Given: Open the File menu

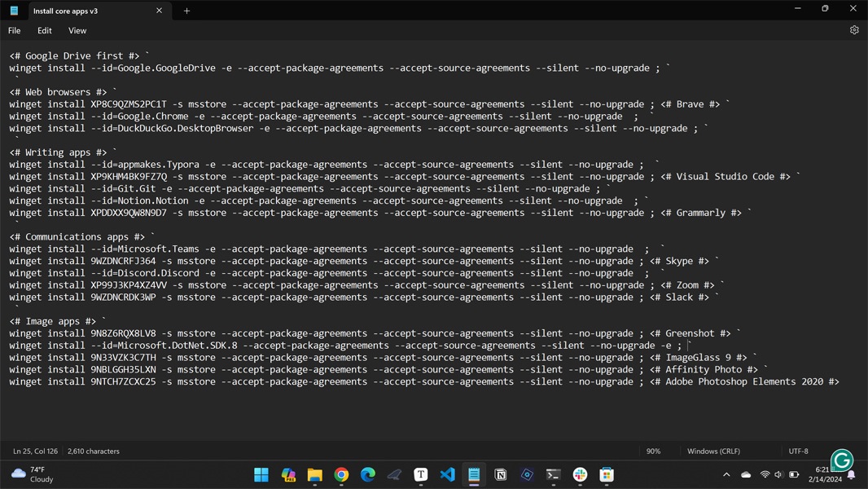Looking at the screenshot, I should tap(15, 31).
